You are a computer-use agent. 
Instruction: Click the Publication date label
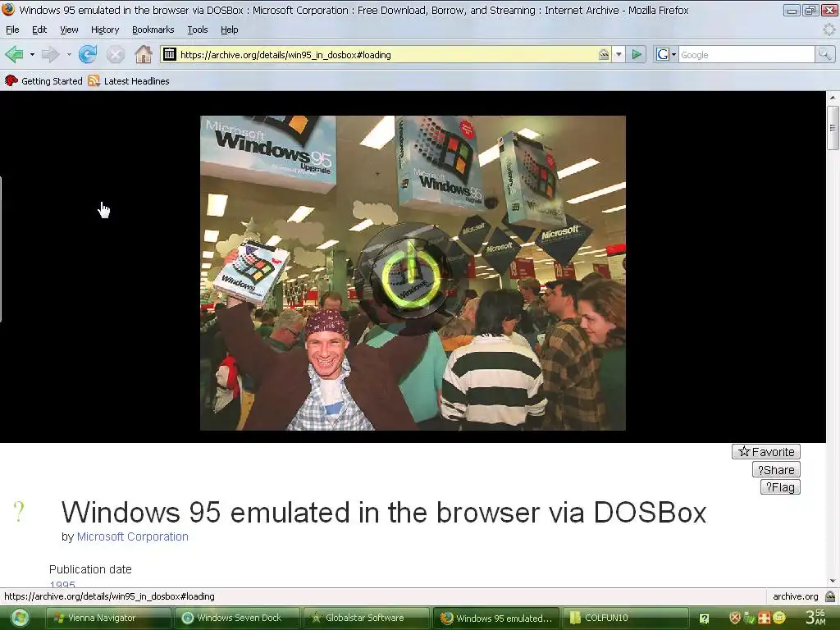[x=90, y=569]
